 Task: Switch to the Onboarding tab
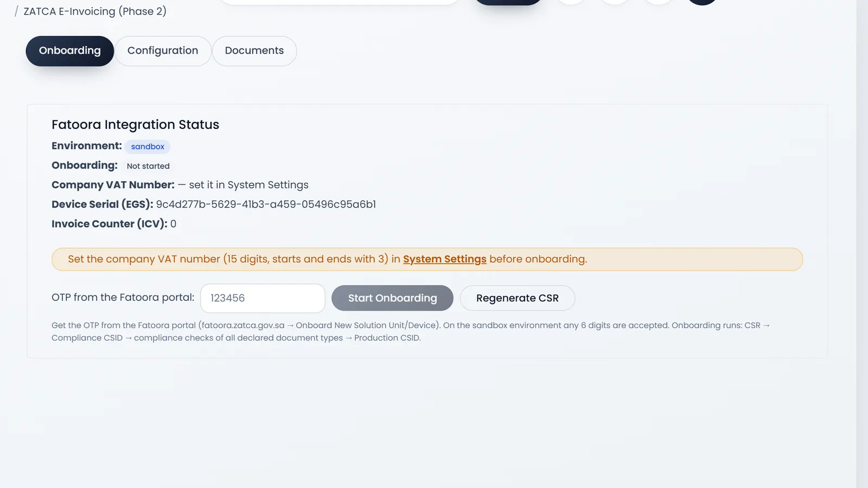(x=69, y=51)
